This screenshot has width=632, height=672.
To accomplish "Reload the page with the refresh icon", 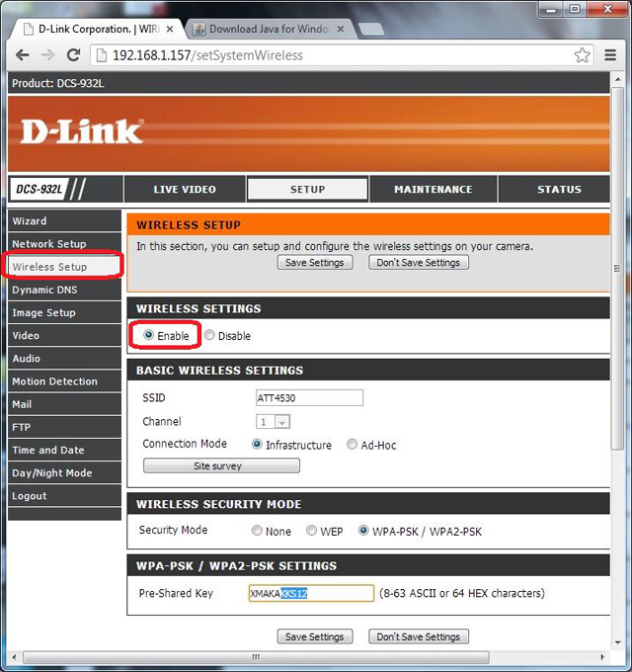I will [x=74, y=55].
